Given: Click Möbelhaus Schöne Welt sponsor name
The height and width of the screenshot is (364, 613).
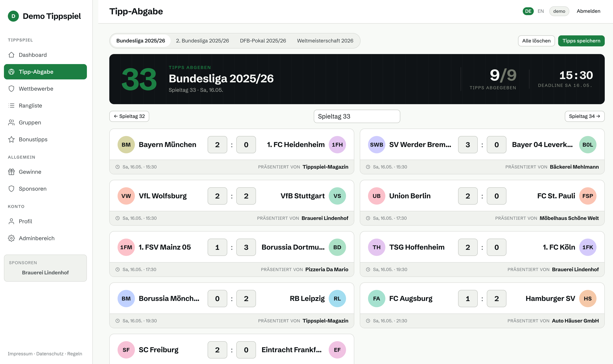Looking at the screenshot, I should pyautogui.click(x=569, y=218).
